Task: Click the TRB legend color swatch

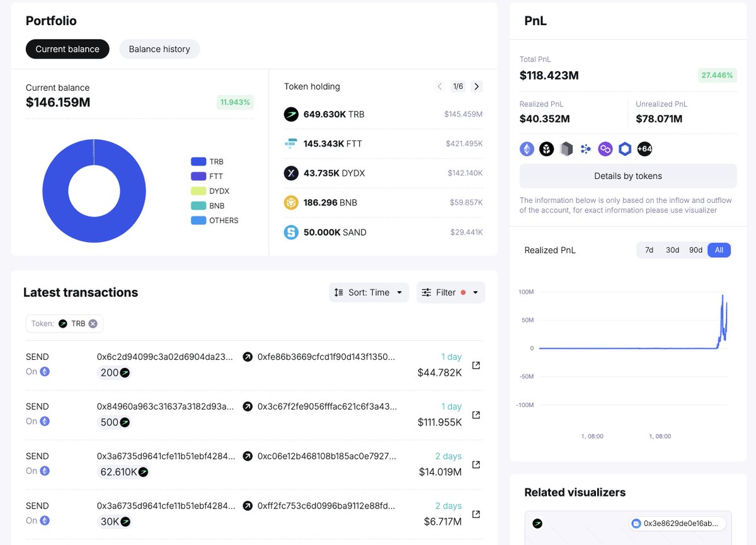Action: (x=198, y=162)
